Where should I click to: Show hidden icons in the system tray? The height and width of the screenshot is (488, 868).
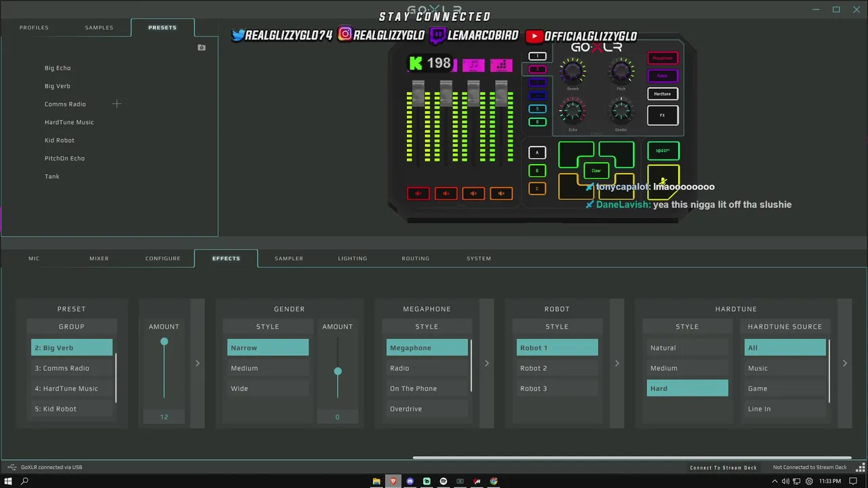pos(775,481)
